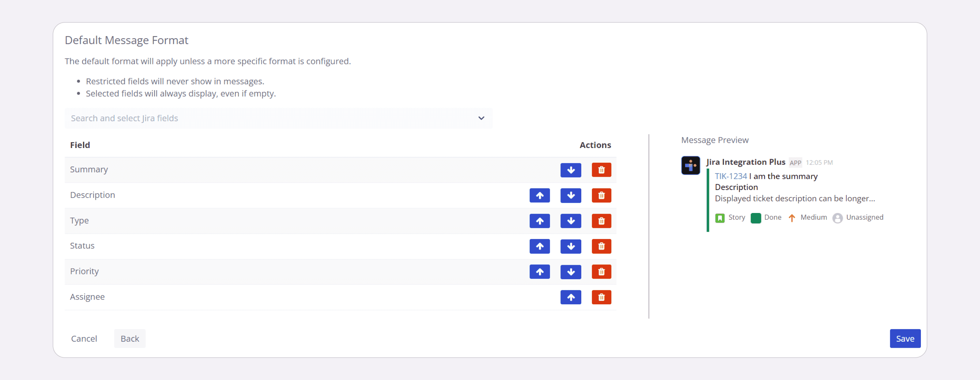Click the Description field row label
The width and height of the screenshot is (980, 380).
(92, 195)
